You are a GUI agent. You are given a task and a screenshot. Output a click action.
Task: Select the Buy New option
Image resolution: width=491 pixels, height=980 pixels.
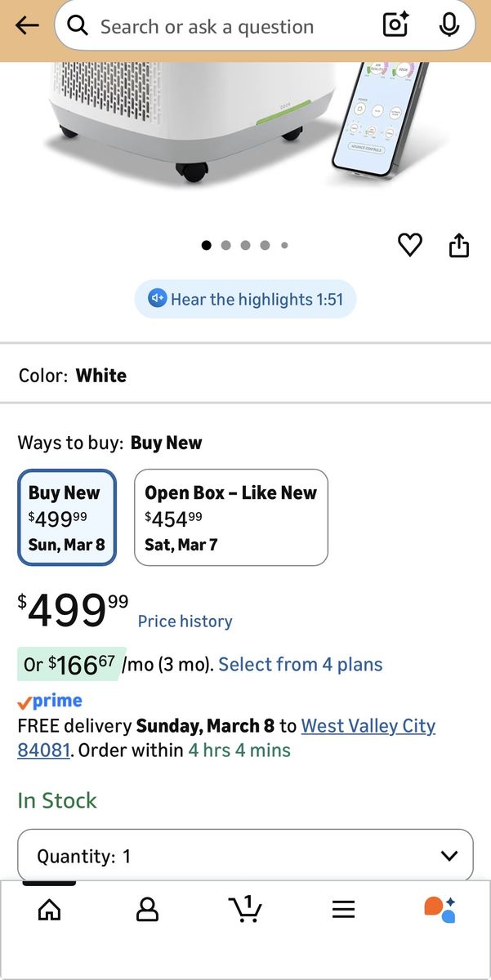[x=67, y=517]
